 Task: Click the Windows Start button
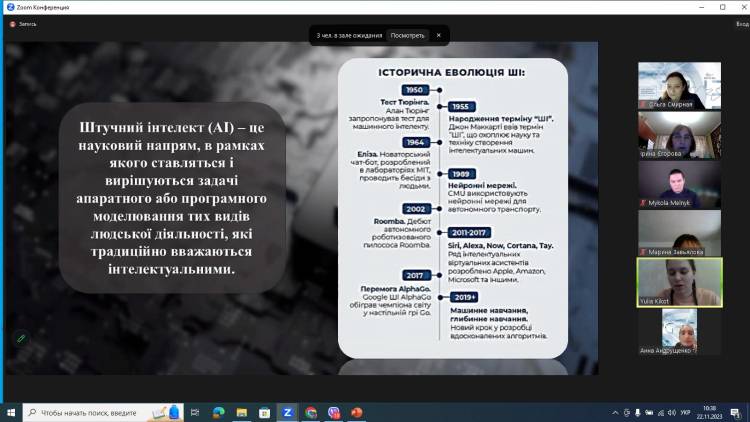pyautogui.click(x=11, y=411)
